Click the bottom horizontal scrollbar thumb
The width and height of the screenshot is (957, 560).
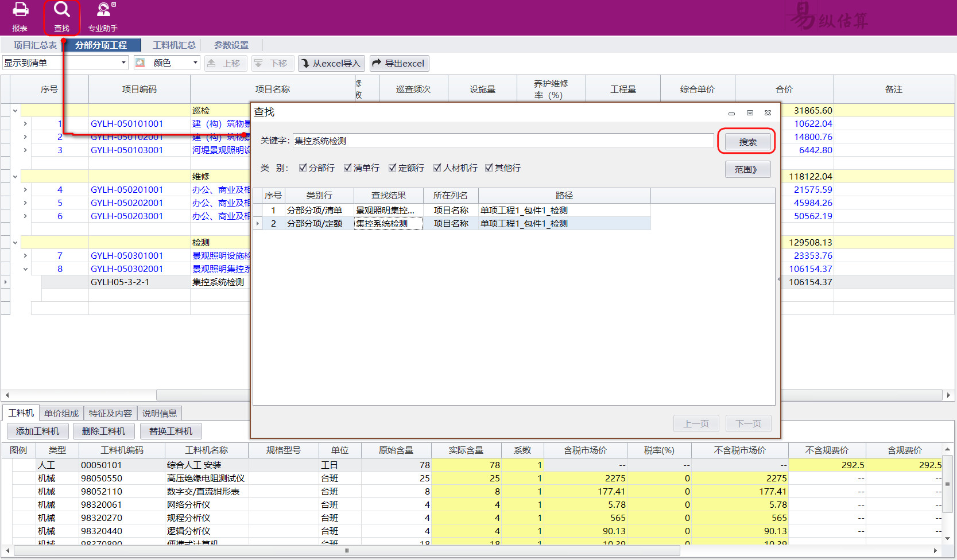(x=347, y=551)
